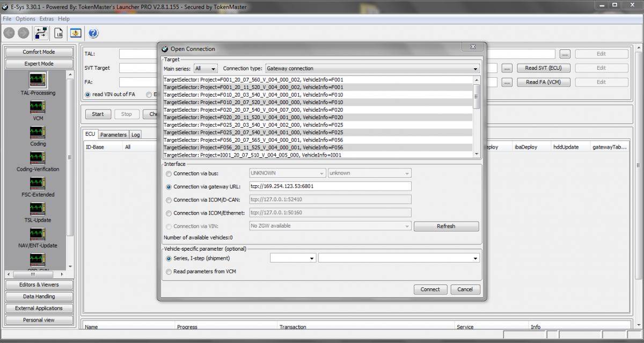Select Connection via ICOM/D-CAN option
The width and height of the screenshot is (644, 343).
pyautogui.click(x=169, y=200)
